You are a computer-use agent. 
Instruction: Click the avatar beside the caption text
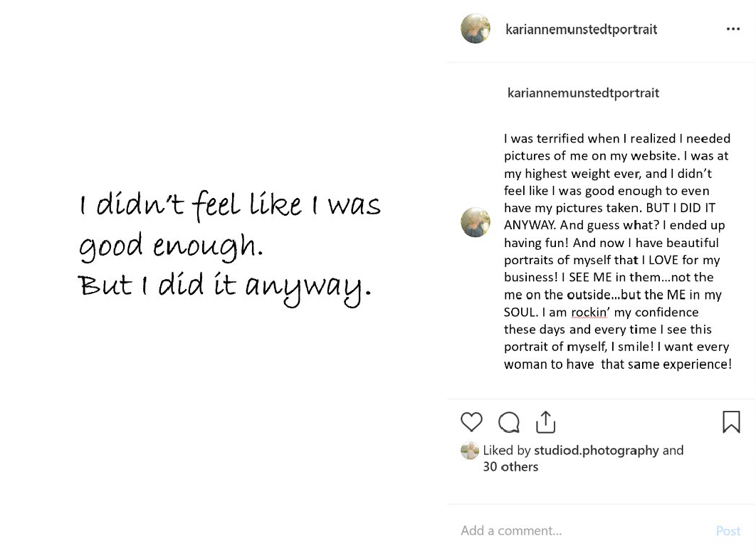tap(476, 222)
